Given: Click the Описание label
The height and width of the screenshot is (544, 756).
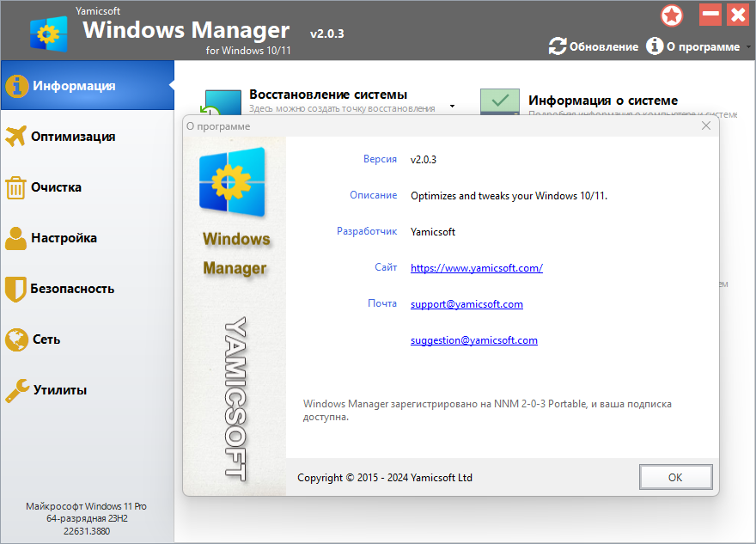Looking at the screenshot, I should click(373, 195).
